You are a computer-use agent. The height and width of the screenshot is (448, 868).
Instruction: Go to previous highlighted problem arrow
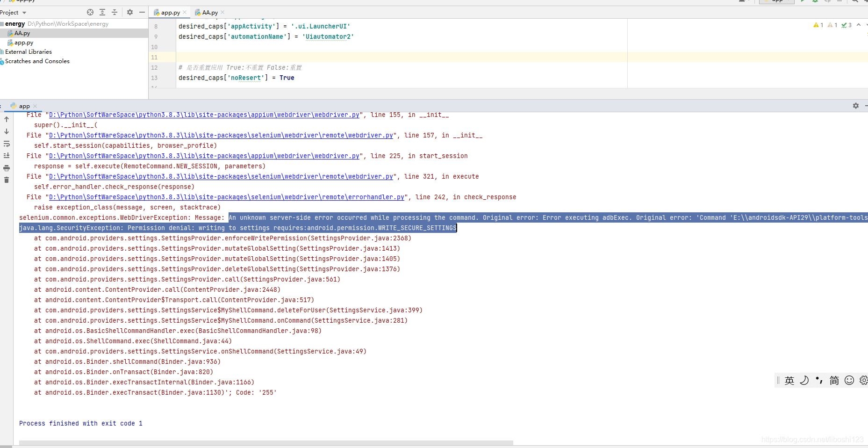[x=859, y=25]
